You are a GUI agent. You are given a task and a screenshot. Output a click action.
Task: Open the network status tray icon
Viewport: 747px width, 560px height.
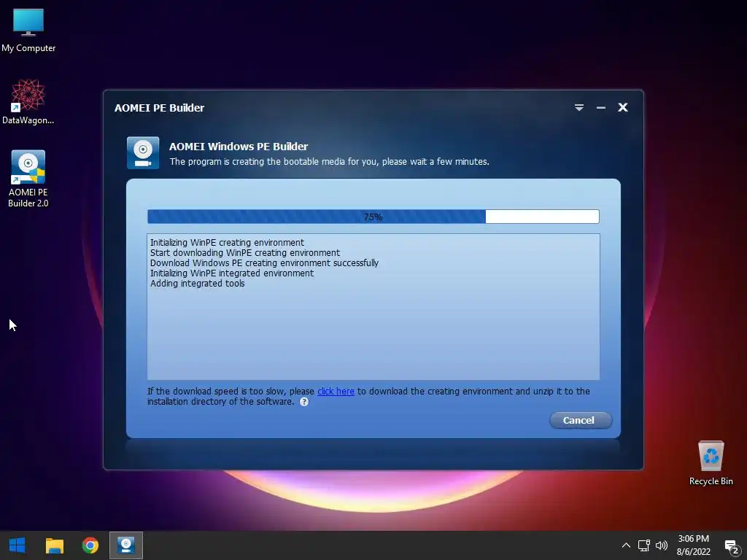(x=644, y=545)
